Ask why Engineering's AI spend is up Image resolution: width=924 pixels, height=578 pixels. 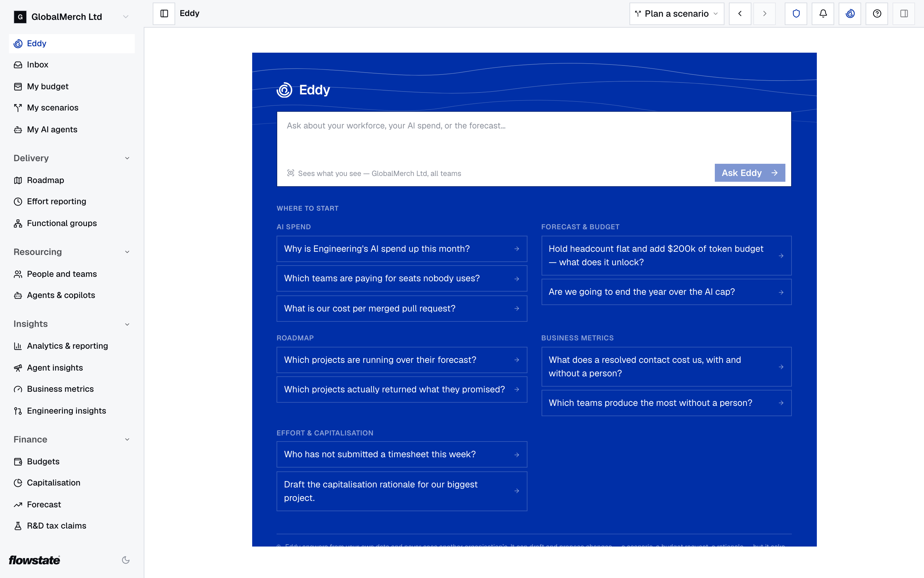pos(402,249)
